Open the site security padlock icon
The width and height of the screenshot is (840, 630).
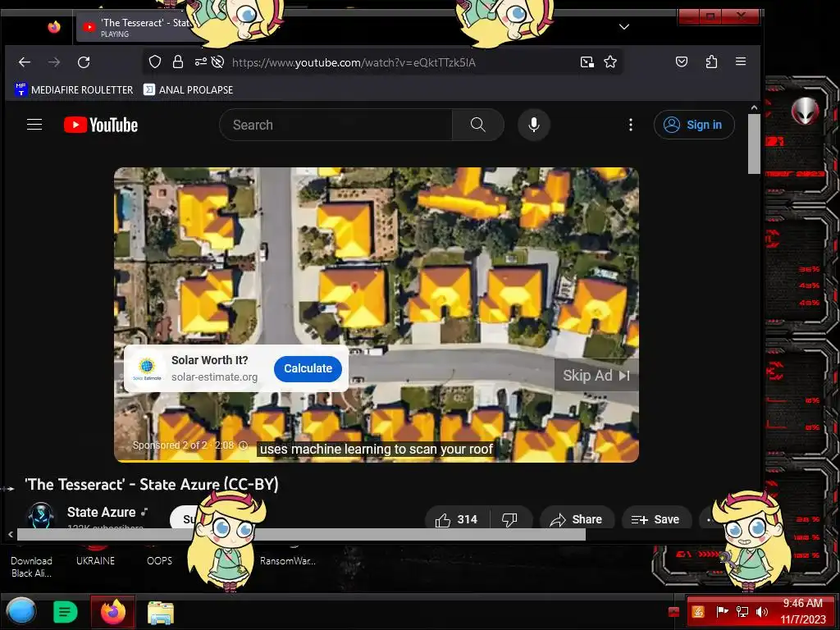coord(178,62)
